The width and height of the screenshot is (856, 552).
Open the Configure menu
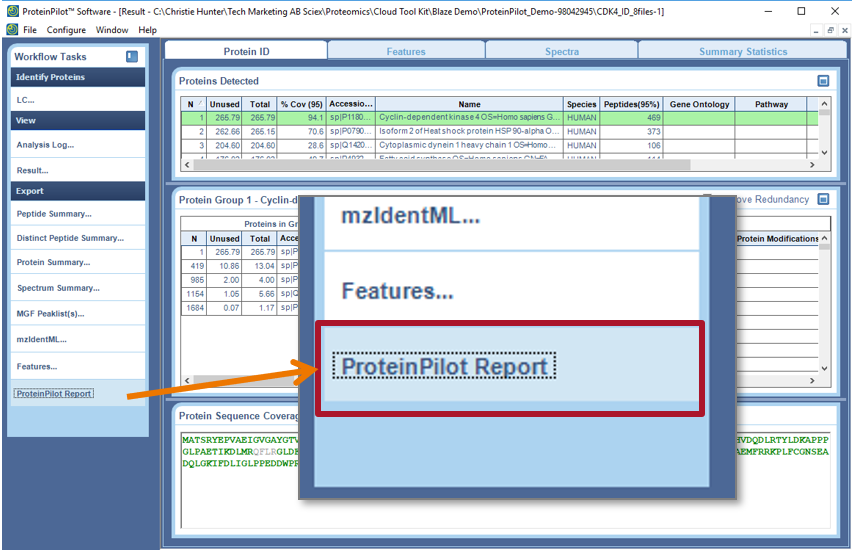[x=66, y=30]
